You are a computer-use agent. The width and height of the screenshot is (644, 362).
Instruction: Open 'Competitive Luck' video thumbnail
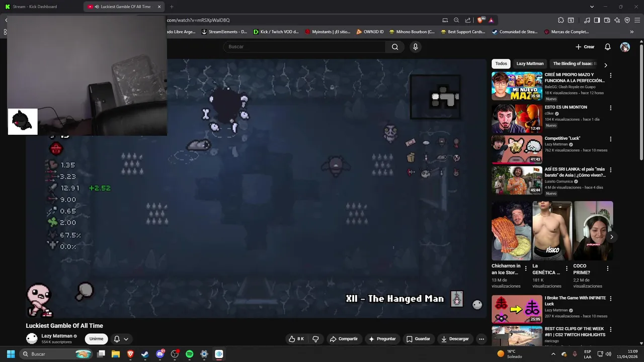[x=517, y=149]
